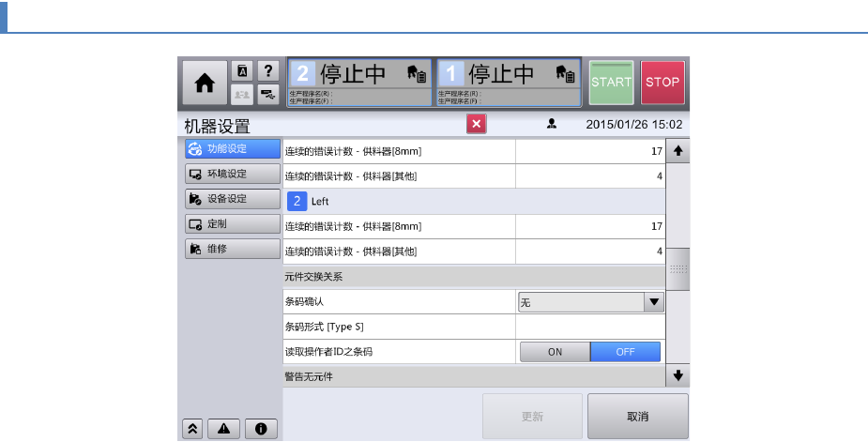The image size is (868, 442).
Task: Click the user profile icon near date
Action: [552, 124]
